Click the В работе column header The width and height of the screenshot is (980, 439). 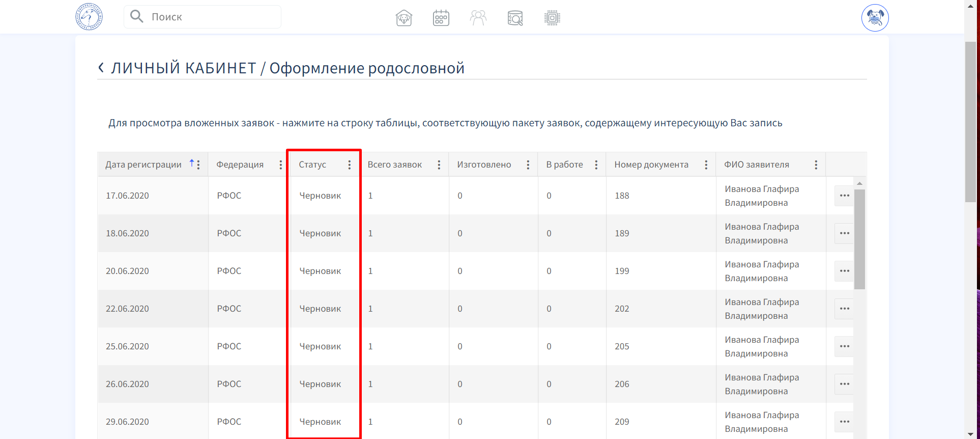(x=564, y=164)
